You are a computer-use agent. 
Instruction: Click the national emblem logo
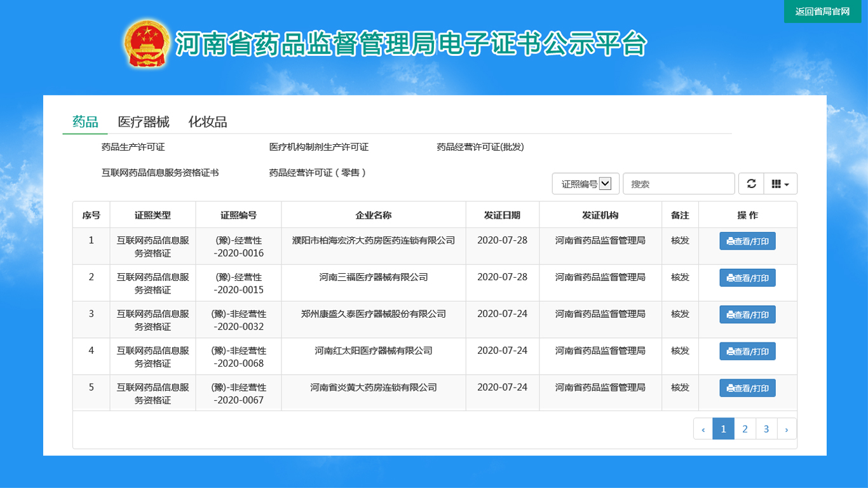tap(147, 44)
